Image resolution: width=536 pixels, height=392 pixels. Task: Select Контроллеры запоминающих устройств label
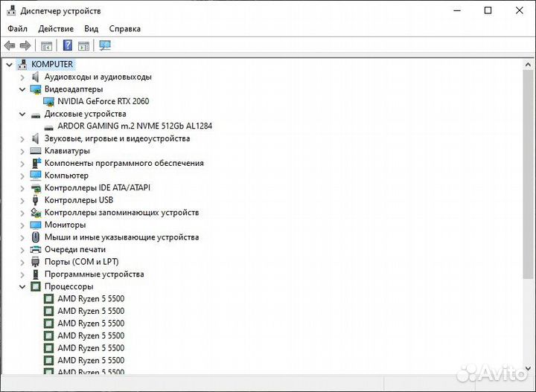(x=121, y=213)
